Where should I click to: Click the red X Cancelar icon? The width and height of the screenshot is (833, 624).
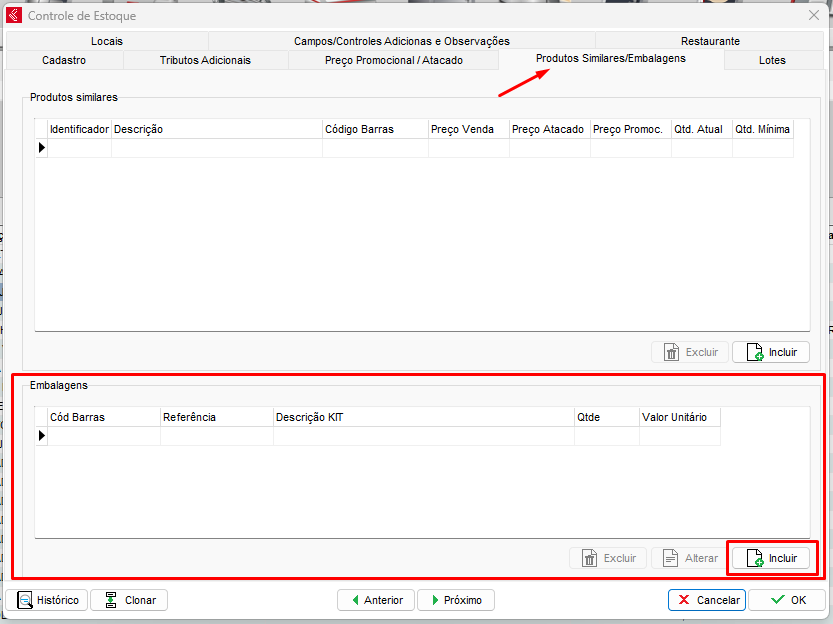(684, 600)
